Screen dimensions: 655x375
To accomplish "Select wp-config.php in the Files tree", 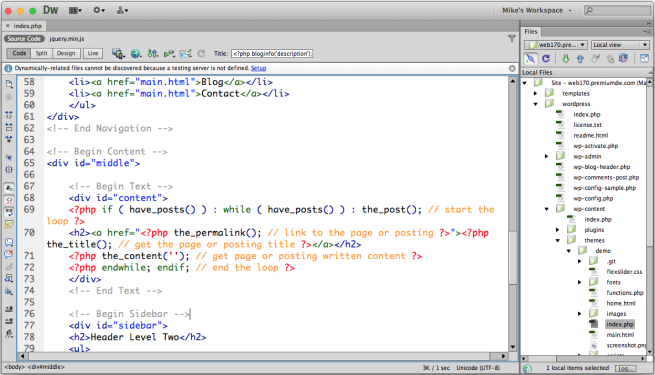I will [x=593, y=198].
